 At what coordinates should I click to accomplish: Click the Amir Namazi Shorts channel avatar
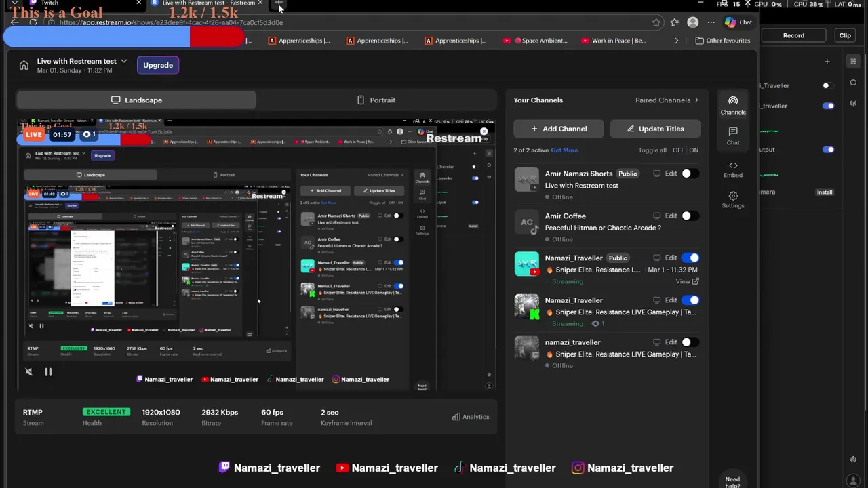pyautogui.click(x=527, y=180)
